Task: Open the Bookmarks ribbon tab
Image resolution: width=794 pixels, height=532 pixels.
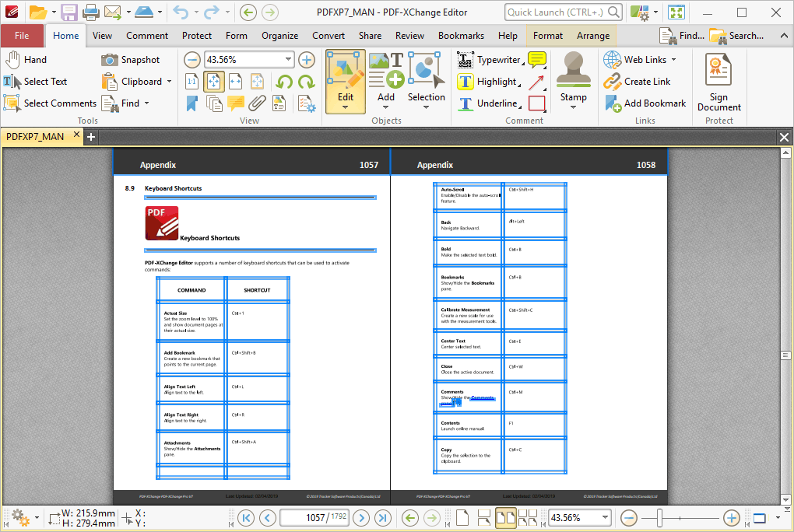Action: point(461,36)
